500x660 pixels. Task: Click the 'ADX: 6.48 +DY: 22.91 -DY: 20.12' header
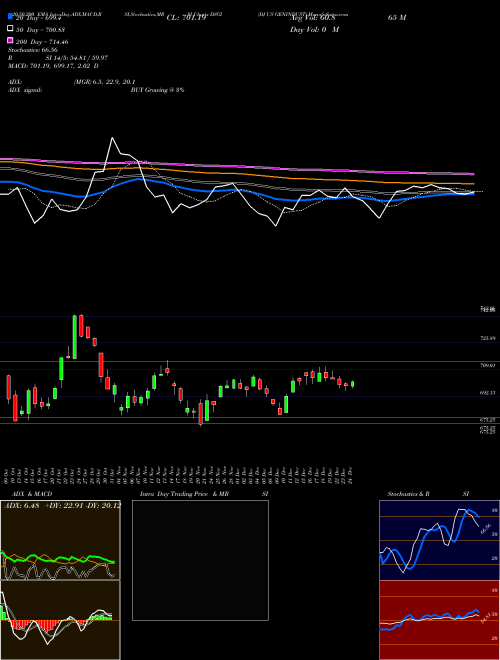point(62,506)
